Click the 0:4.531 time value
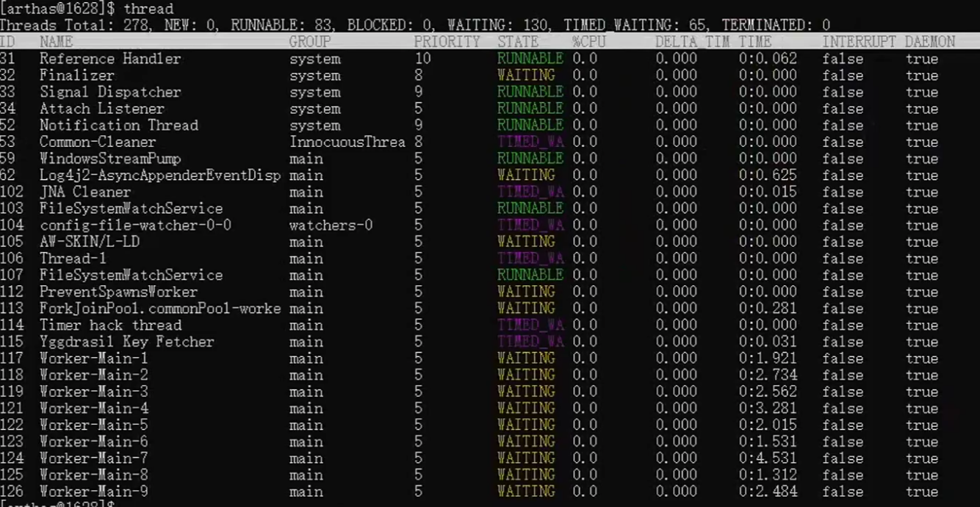The width and height of the screenshot is (980, 507). (768, 459)
